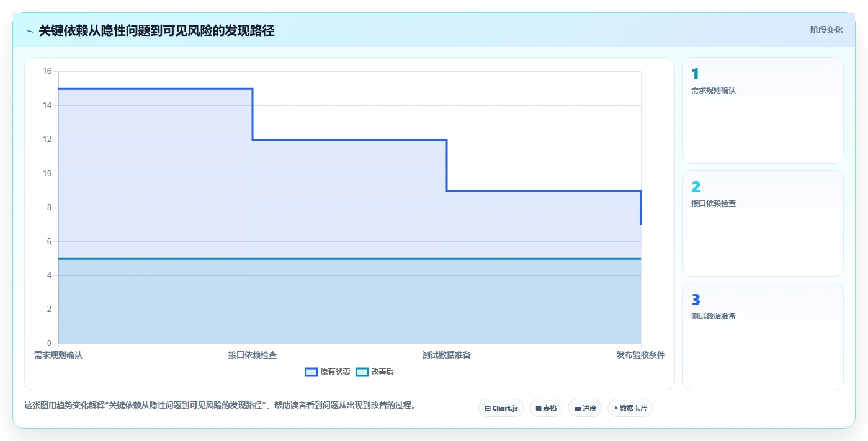868x441 pixels.
Task: Click the x-axis label 需求规则确认
Action: click(58, 355)
